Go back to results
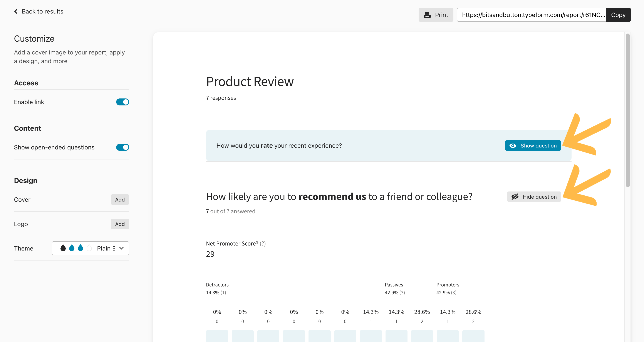Viewport: 644px width, 342px height. [x=42, y=12]
